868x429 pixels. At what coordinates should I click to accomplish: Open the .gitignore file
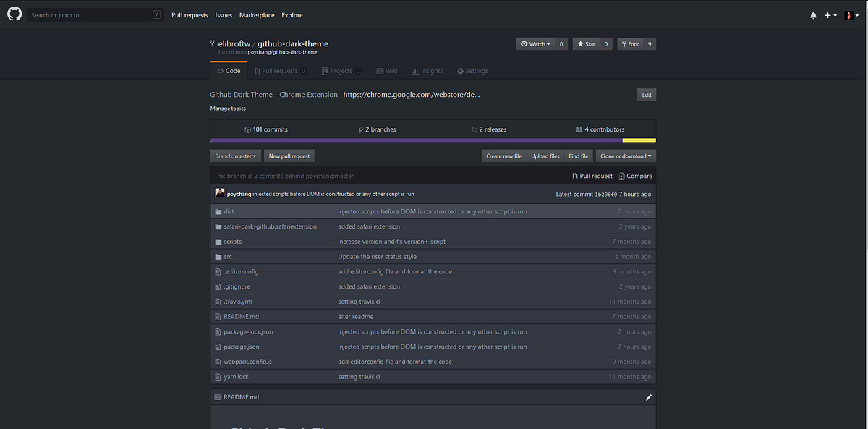(x=238, y=286)
